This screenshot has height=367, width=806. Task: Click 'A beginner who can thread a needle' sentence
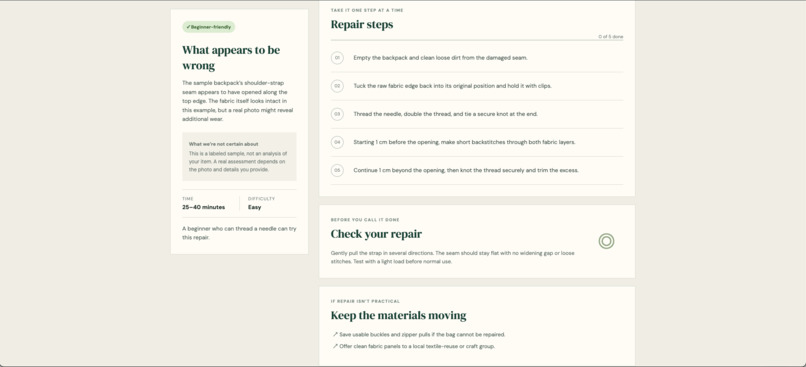[239, 233]
